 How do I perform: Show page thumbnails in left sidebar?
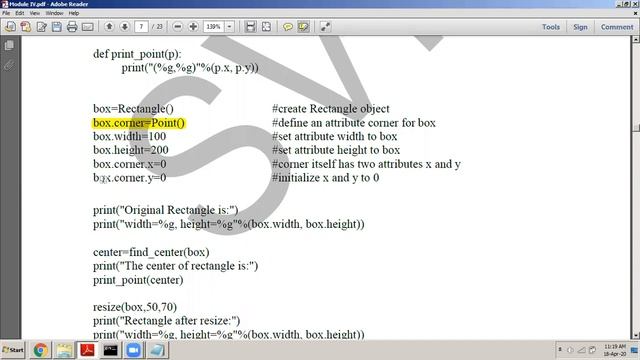coord(9,45)
